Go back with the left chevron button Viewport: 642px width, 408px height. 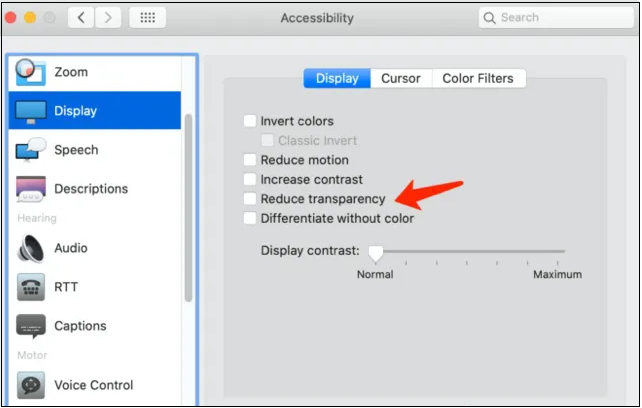point(82,18)
